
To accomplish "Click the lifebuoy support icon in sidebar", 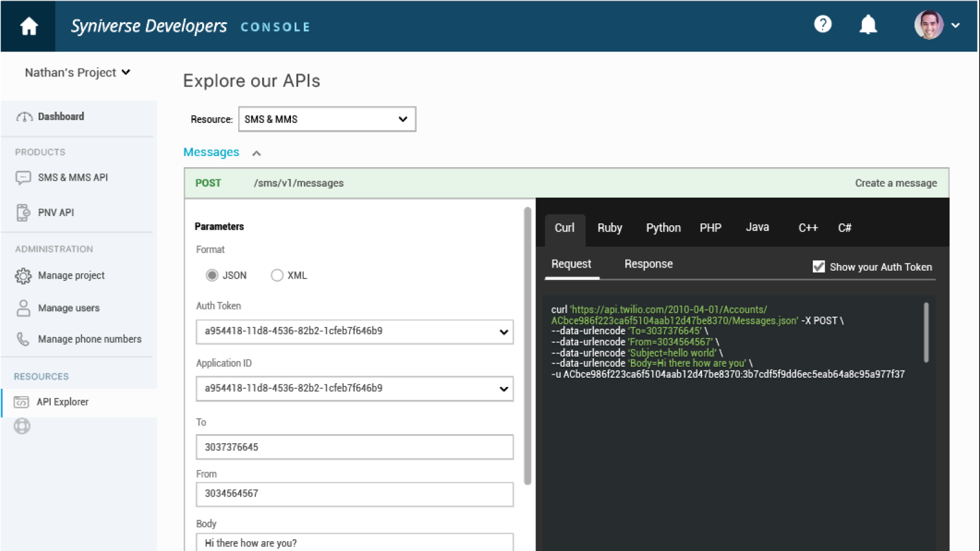I will pyautogui.click(x=22, y=426).
